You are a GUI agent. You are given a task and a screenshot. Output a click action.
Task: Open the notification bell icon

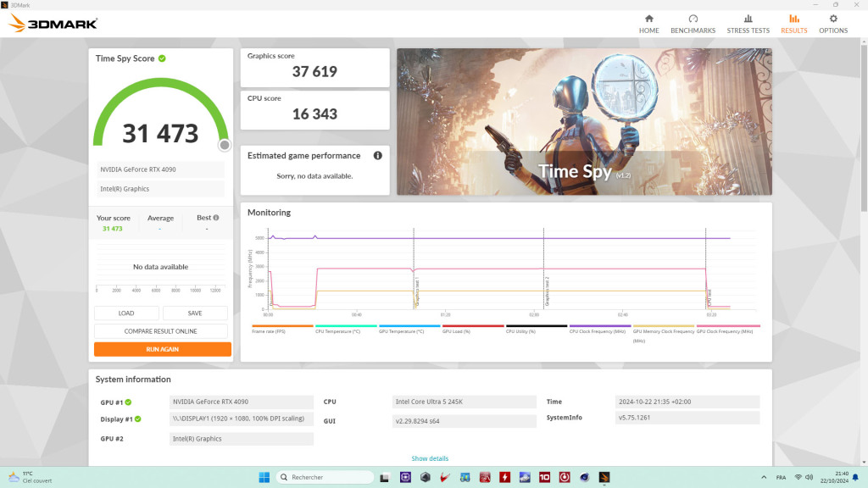click(855, 477)
